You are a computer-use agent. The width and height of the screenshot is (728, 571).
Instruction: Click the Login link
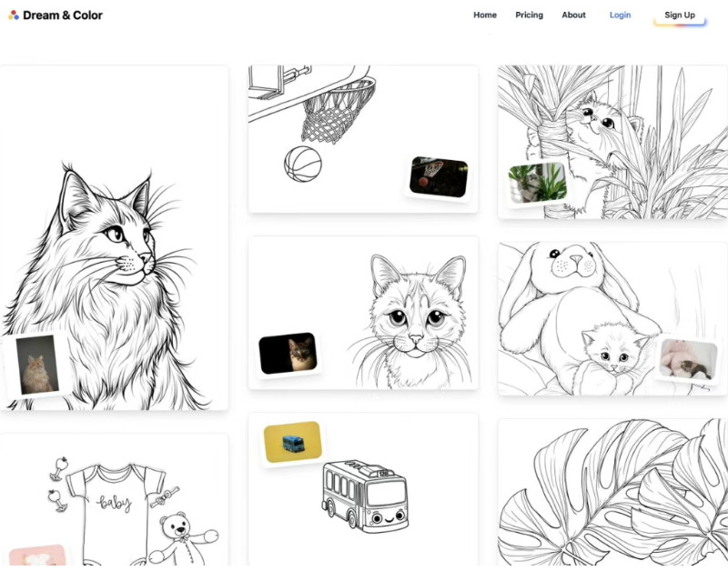tap(620, 15)
